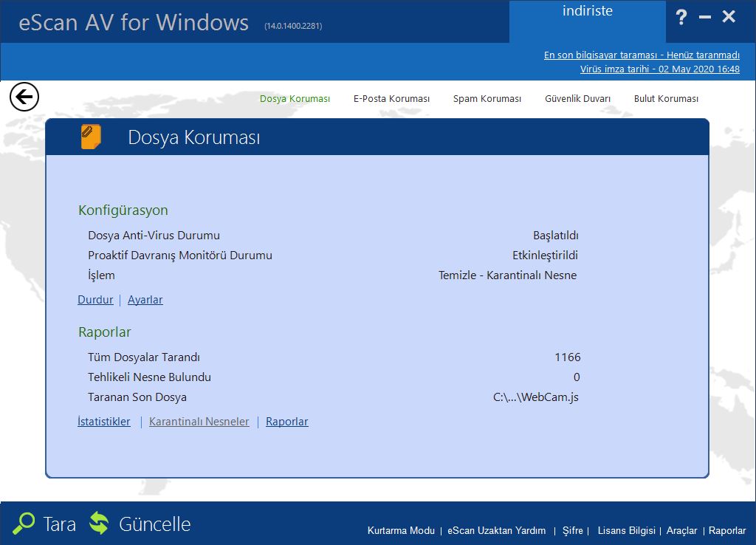This screenshot has height=545, width=756.
Task: Click the Konfigürasyon section heading
Action: coord(123,210)
